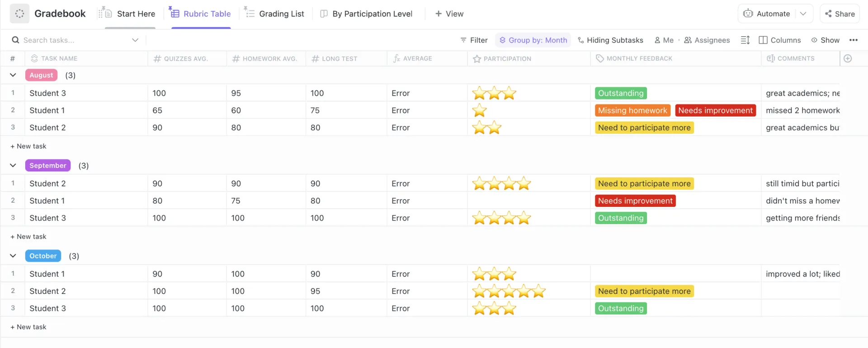The image size is (868, 348).
Task: Toggle the Me filter
Action: click(x=664, y=40)
